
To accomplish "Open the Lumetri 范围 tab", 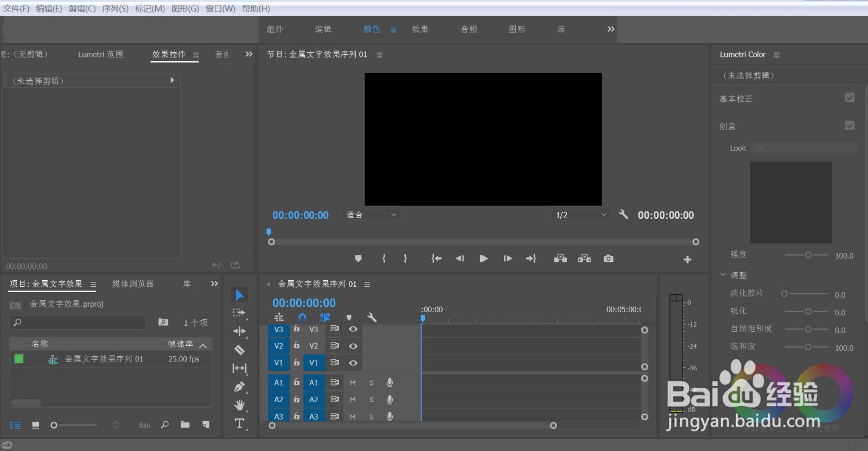I will (x=100, y=54).
